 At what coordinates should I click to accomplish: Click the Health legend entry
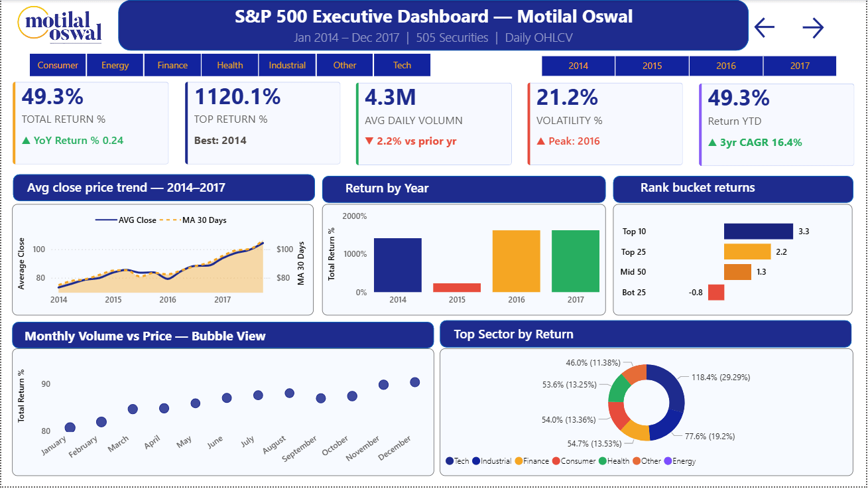[614, 460]
